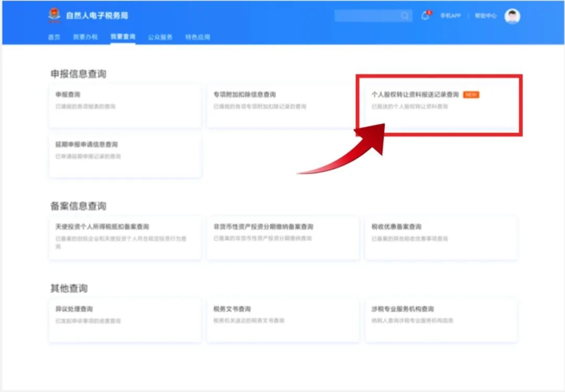Open the 异议处理查询 card
Screen dimensions: 565x392
click(x=125, y=320)
